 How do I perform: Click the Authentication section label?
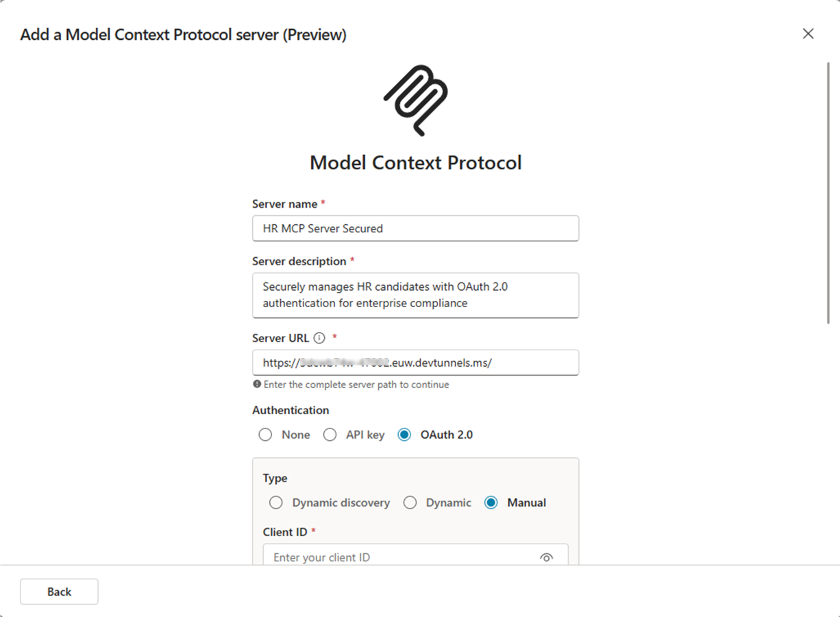point(291,410)
